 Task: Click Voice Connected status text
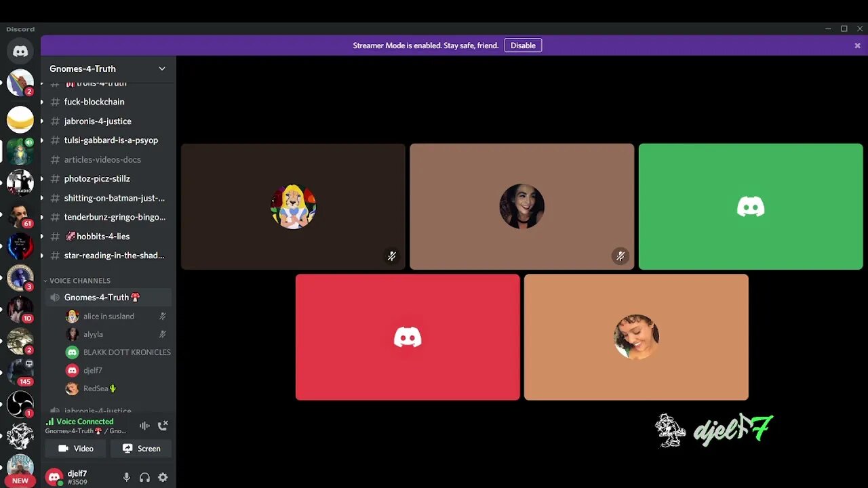(85, 422)
